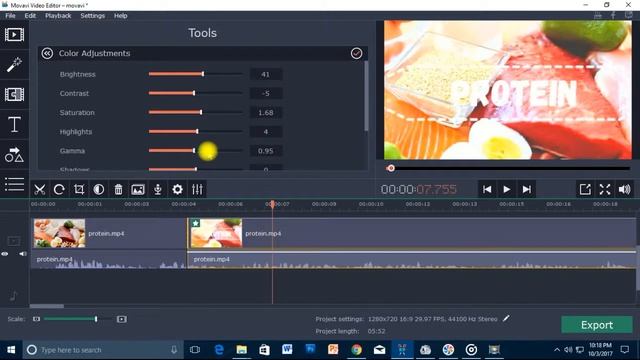This screenshot has height=360, width=640.
Task: Open Google Chrome from the taskbar
Action: tap(356, 350)
